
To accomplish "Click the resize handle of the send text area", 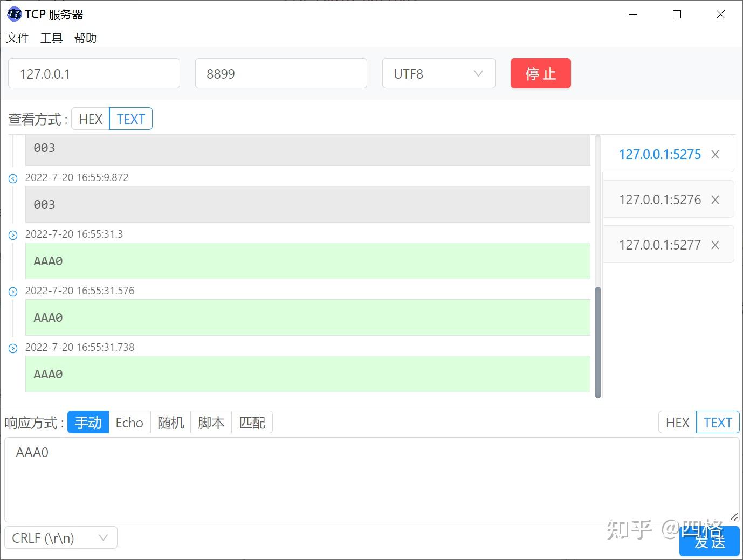I will (733, 516).
